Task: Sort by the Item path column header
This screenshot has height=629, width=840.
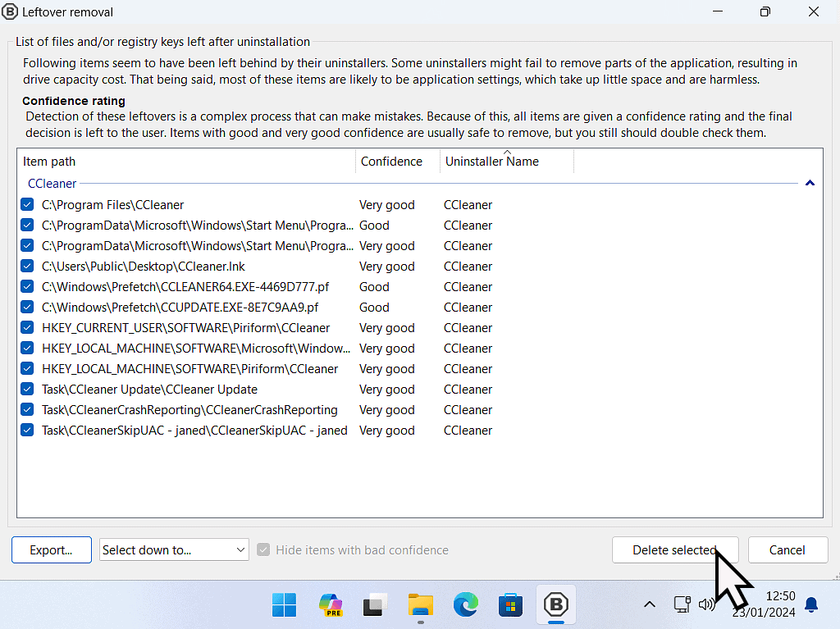Action: 49,162
